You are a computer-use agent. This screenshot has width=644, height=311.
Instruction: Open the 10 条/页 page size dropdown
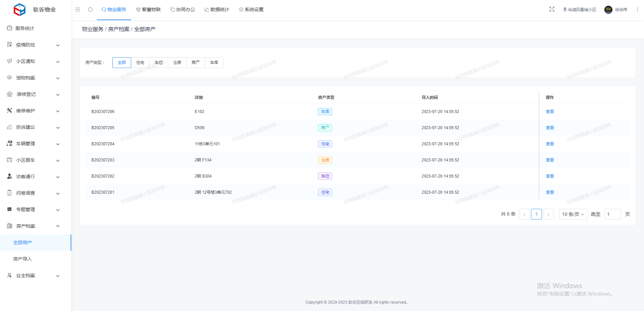pyautogui.click(x=573, y=214)
